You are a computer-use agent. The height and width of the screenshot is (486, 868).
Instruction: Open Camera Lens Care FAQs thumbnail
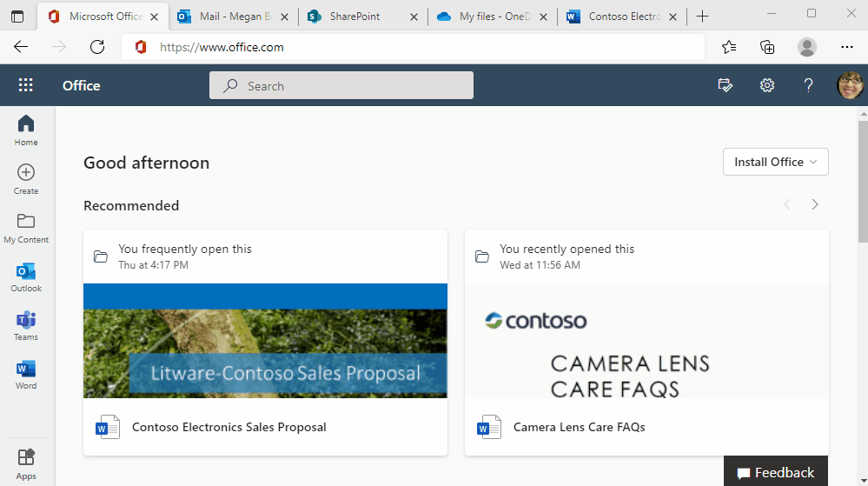click(x=646, y=340)
